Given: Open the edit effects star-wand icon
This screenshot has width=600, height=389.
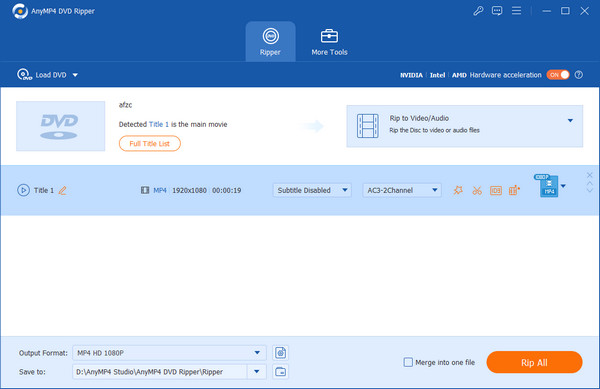Looking at the screenshot, I should pyautogui.click(x=458, y=190).
